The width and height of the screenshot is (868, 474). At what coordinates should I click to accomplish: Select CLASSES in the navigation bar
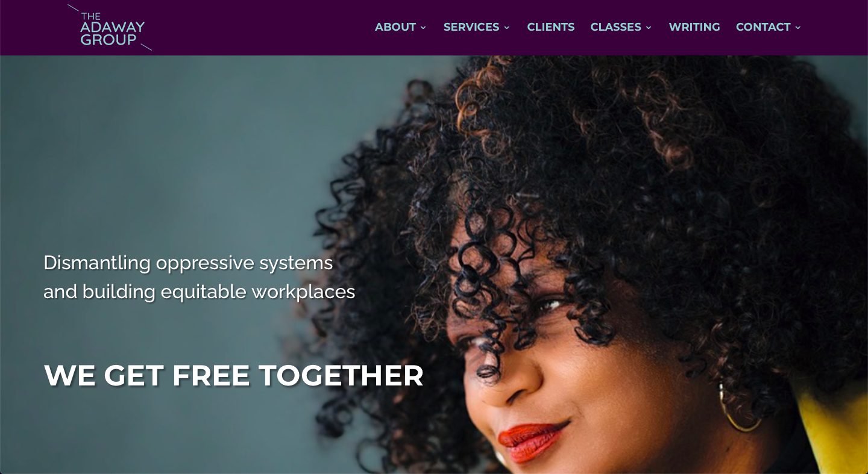coord(615,27)
